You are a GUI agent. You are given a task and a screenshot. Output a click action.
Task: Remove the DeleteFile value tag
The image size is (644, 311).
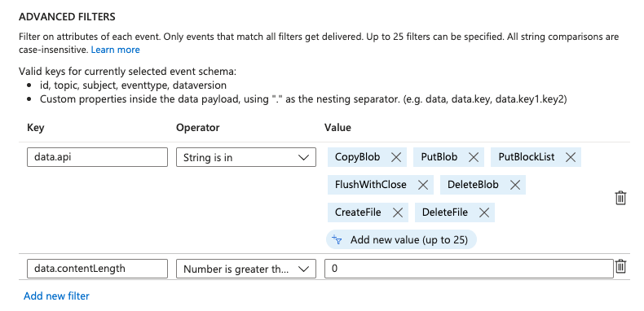484,212
